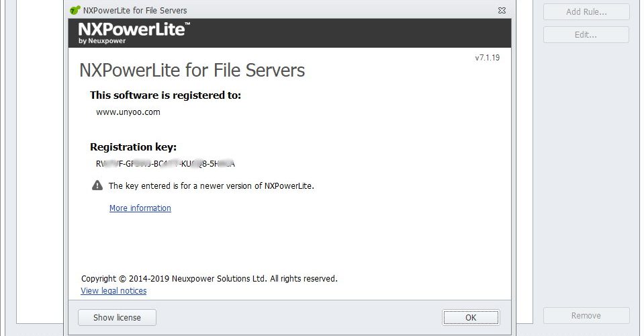Screen dimensions: 644x336
Task: Click the dialog title bar text
Action: pyautogui.click(x=135, y=11)
